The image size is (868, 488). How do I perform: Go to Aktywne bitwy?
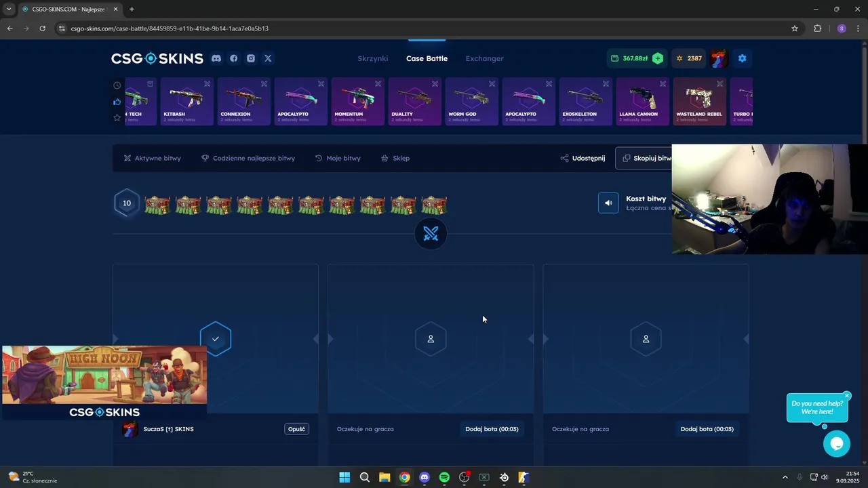153,158
